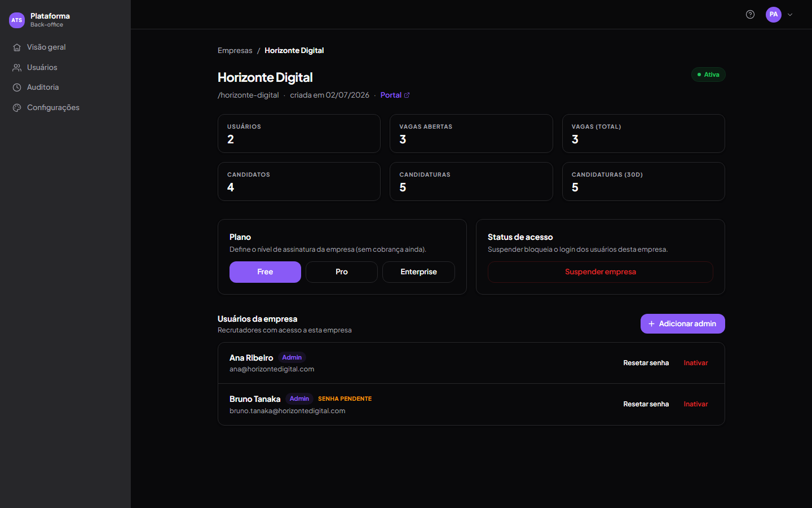Viewport: 812px width, 508px height.
Task: Expand the account menu chevron
Action: (790, 15)
